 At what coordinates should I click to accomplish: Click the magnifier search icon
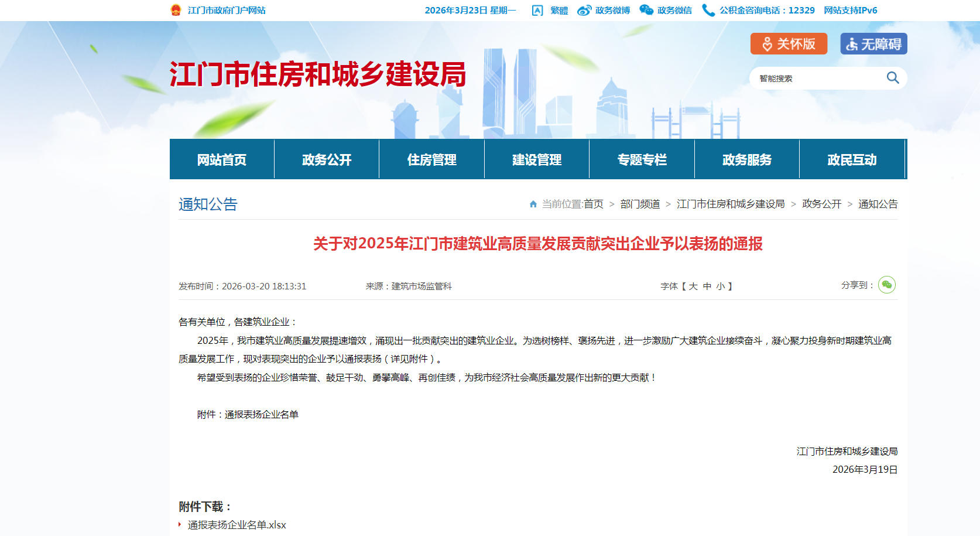click(892, 78)
